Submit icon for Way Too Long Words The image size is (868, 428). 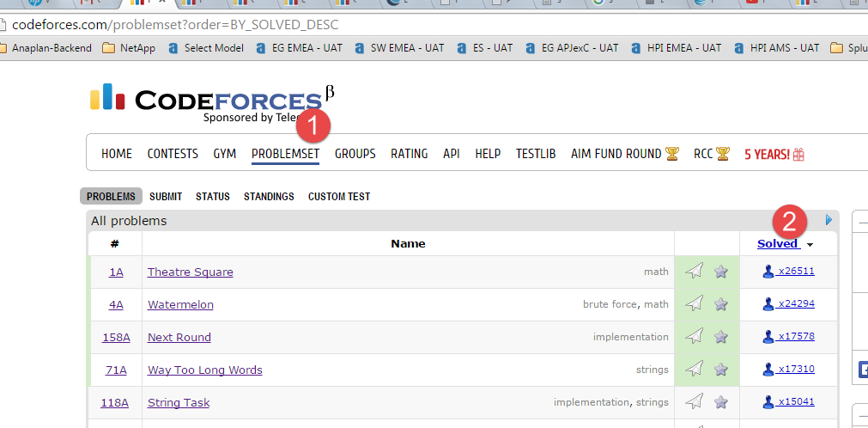(695, 369)
